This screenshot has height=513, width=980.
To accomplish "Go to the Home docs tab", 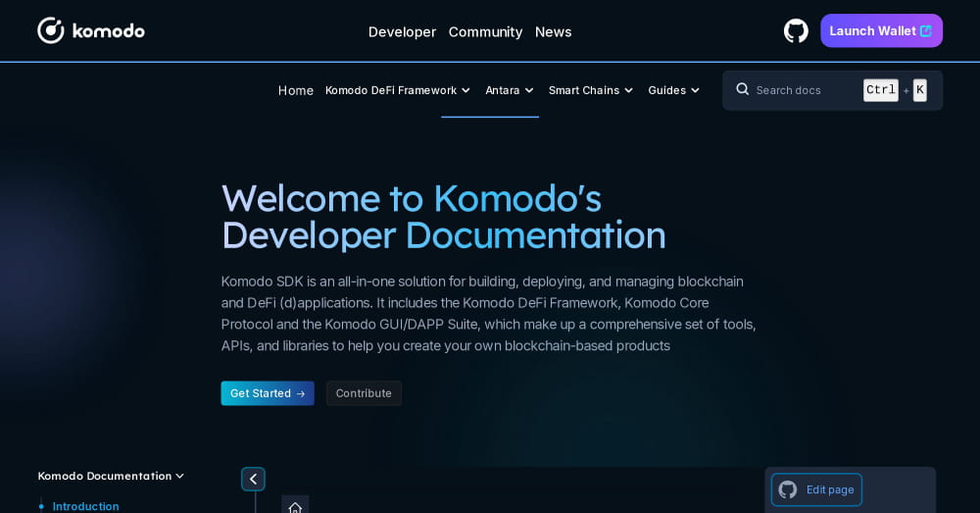I will [x=296, y=90].
